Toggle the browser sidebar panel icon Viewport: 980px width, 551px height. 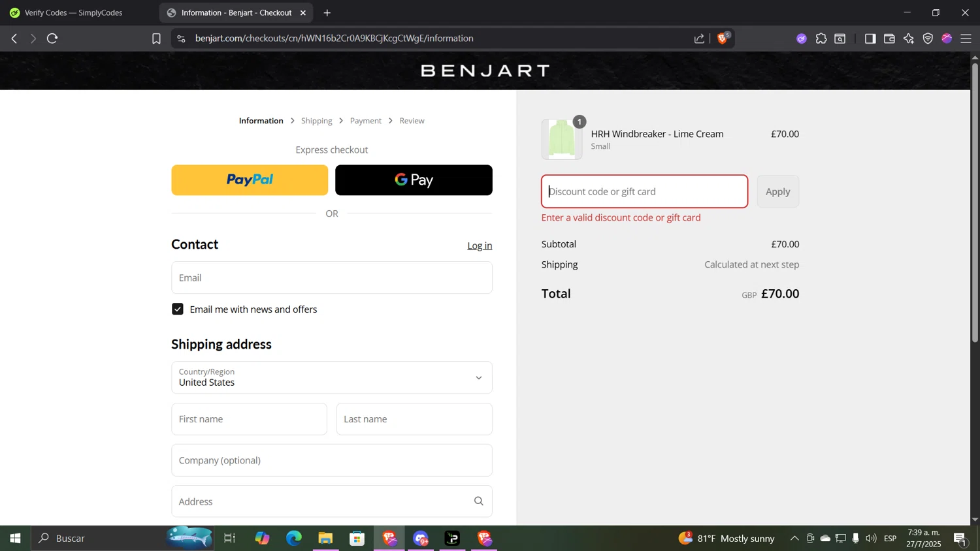870,39
